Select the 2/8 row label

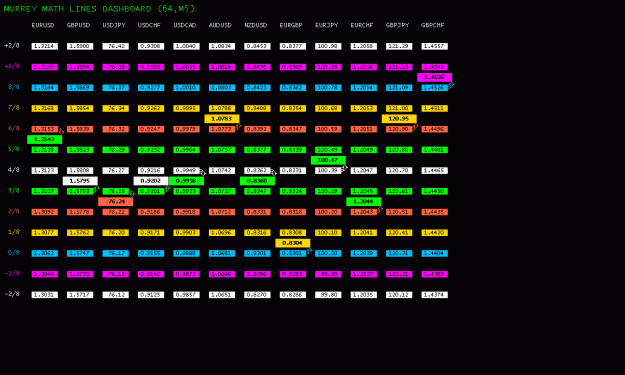[14, 211]
